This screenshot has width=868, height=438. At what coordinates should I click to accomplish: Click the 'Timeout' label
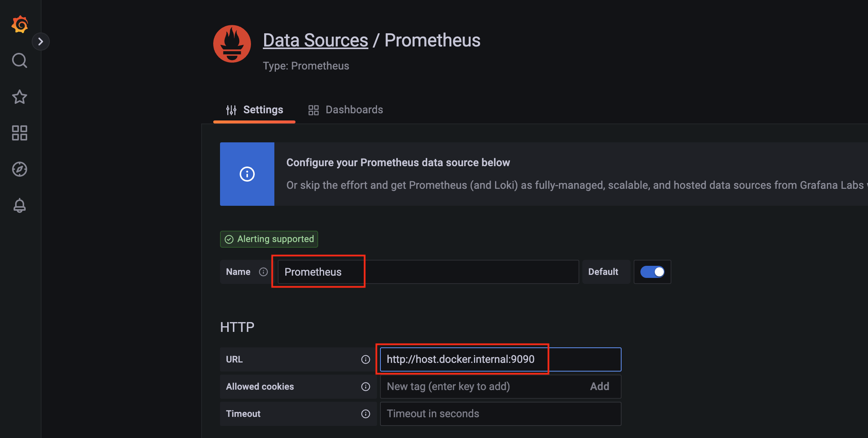tap(243, 414)
